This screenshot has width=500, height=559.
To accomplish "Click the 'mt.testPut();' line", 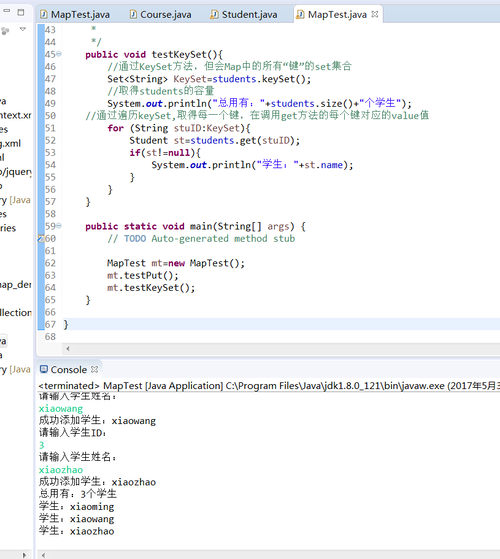I will pyautogui.click(x=143, y=275).
